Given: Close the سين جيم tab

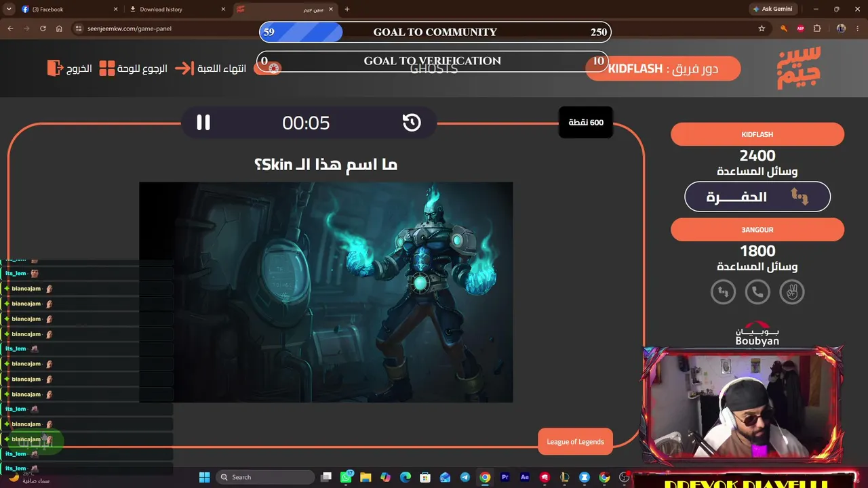Looking at the screenshot, I should [x=330, y=9].
